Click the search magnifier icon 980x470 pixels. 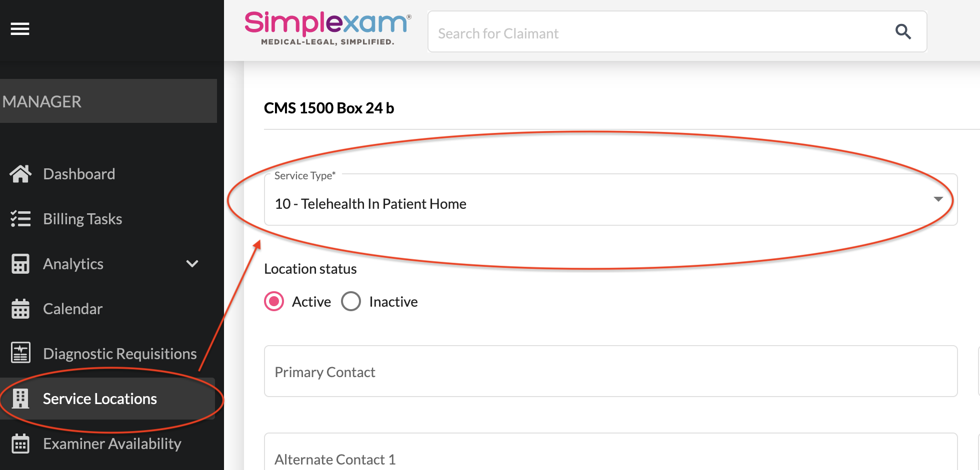(x=903, y=31)
